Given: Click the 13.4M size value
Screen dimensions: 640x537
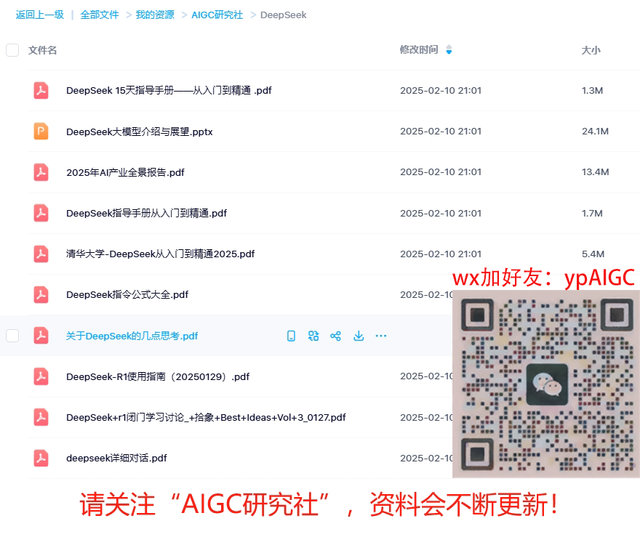Looking at the screenshot, I should [x=595, y=172].
